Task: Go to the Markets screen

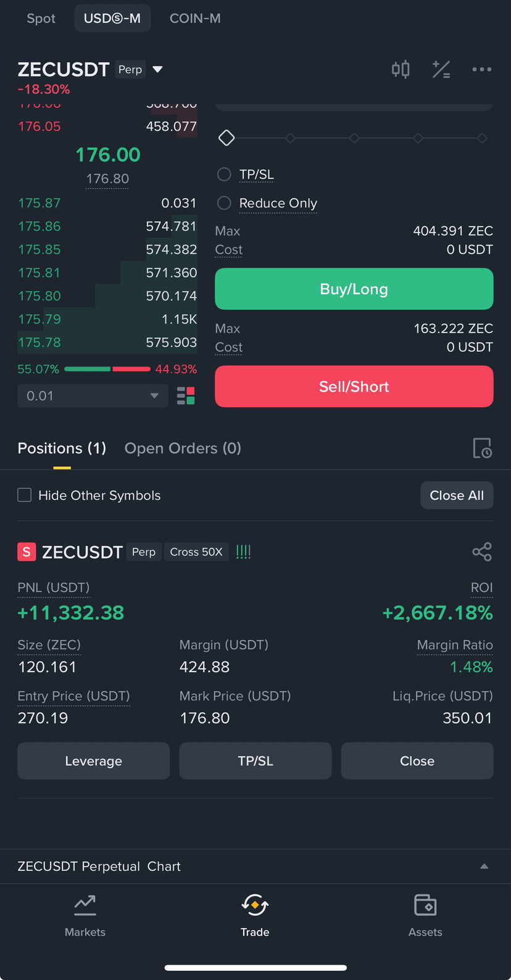Action: click(x=85, y=916)
